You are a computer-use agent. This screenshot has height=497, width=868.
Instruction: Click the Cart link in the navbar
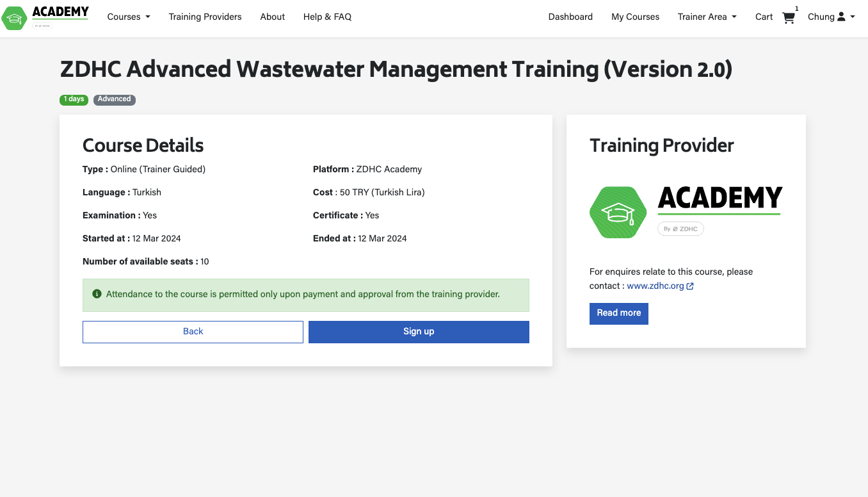[x=764, y=17]
